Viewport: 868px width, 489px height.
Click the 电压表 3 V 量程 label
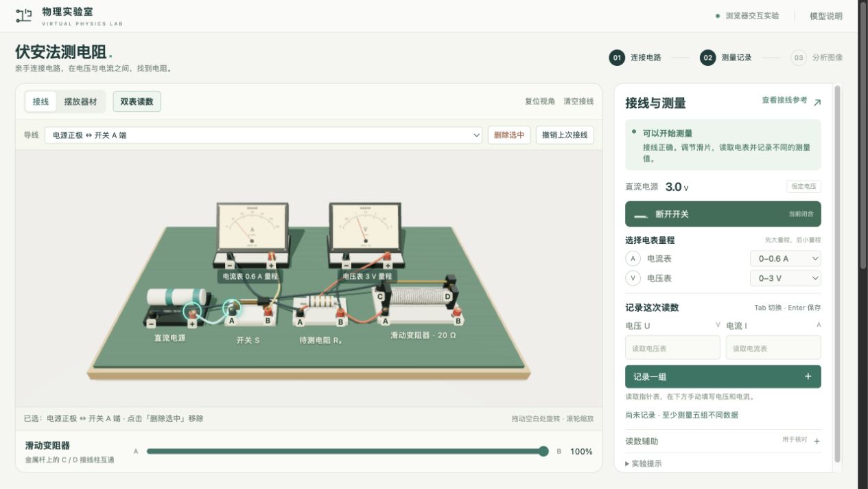click(x=368, y=277)
